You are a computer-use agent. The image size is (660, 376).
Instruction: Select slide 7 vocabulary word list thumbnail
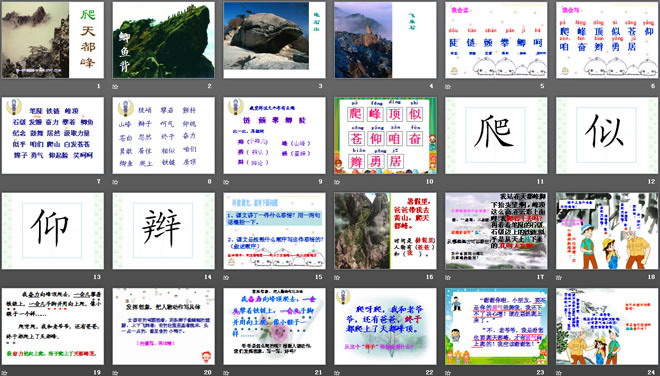click(53, 136)
